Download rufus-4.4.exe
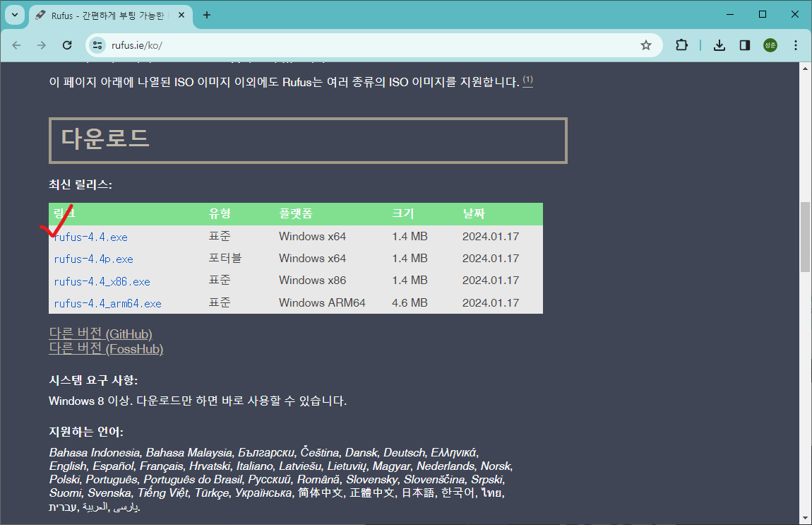The width and height of the screenshot is (812, 525). click(90, 237)
